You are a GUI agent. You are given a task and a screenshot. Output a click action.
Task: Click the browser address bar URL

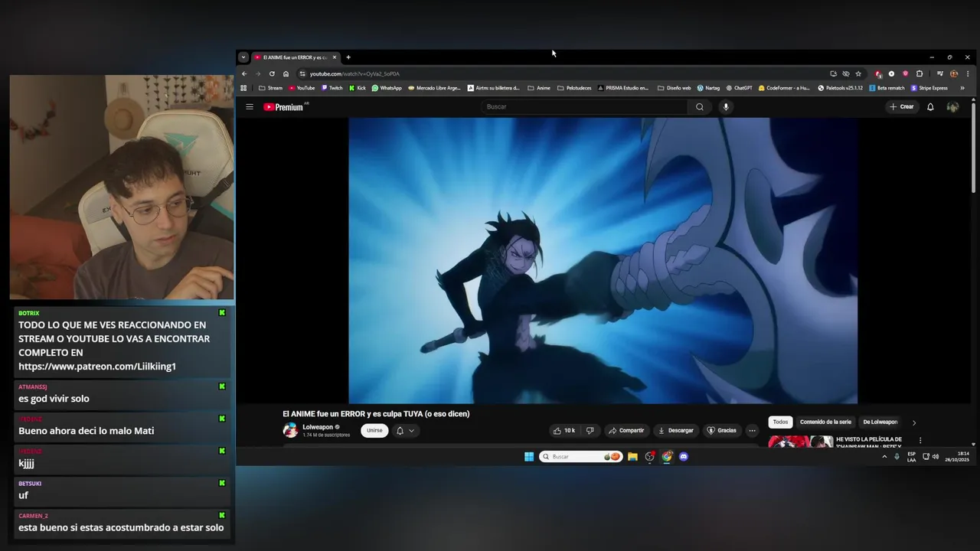click(x=354, y=74)
